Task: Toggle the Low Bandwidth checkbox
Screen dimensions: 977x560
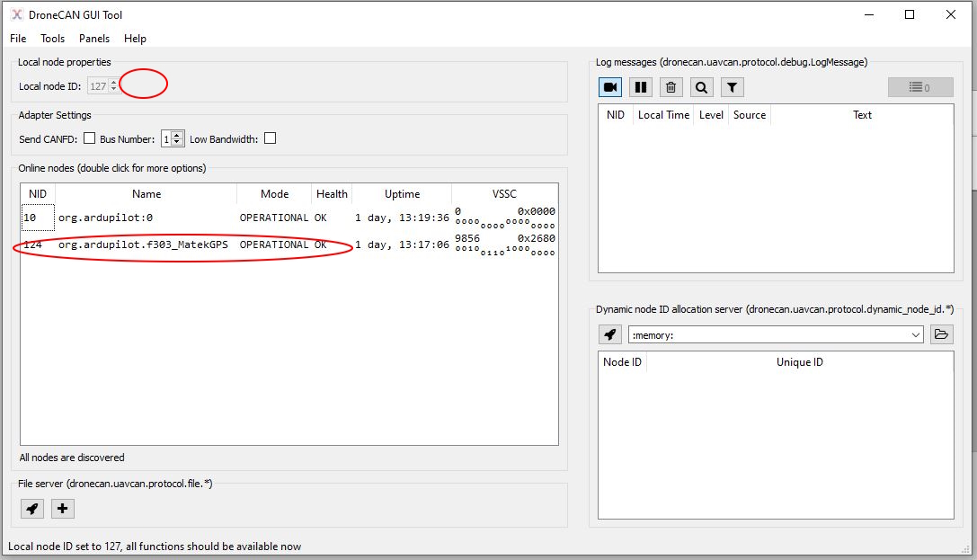Action: click(270, 138)
